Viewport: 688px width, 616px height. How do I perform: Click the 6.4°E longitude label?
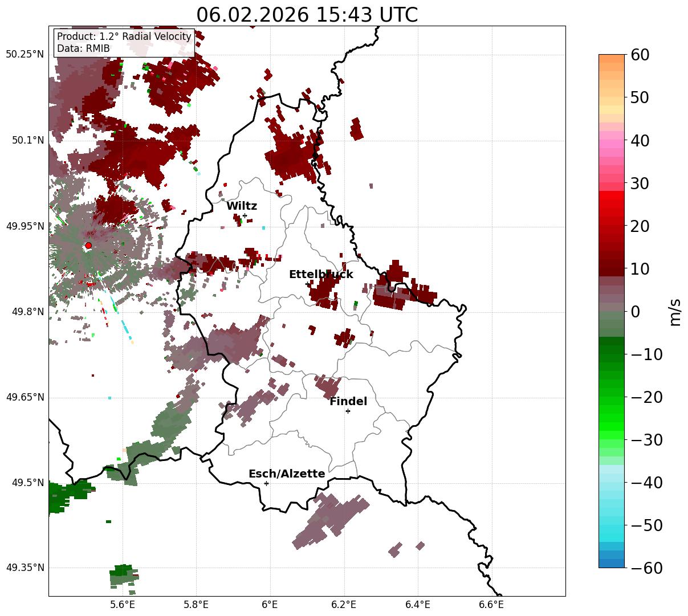tap(418, 605)
